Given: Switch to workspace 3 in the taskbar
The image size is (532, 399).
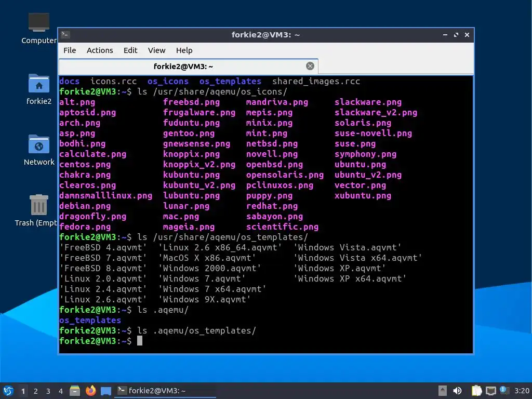Looking at the screenshot, I should tap(48, 391).
